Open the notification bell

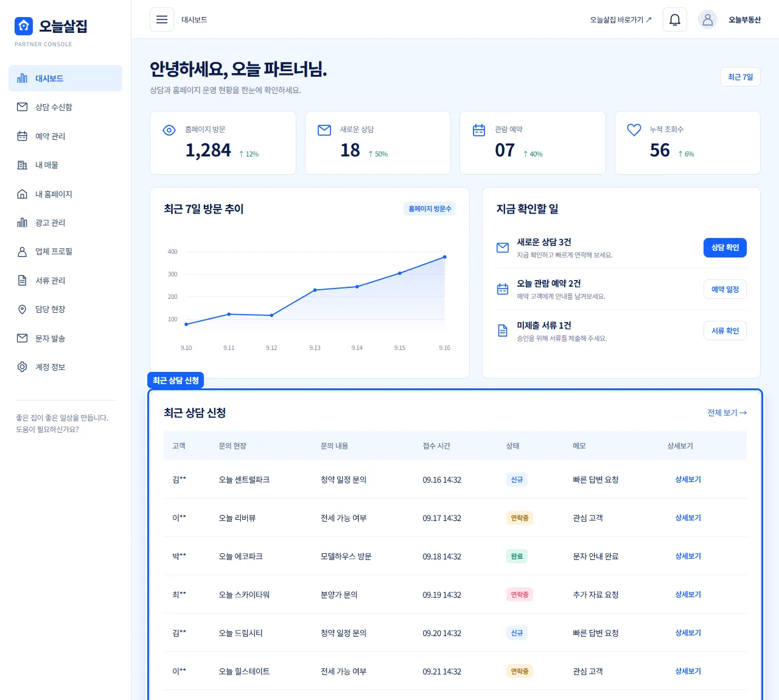[675, 19]
